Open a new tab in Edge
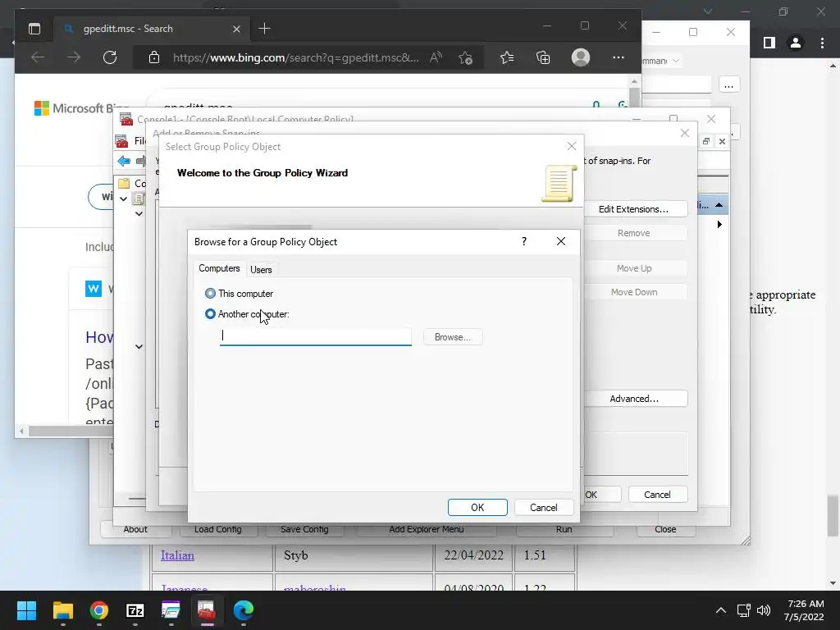This screenshot has width=840, height=630. click(x=265, y=29)
